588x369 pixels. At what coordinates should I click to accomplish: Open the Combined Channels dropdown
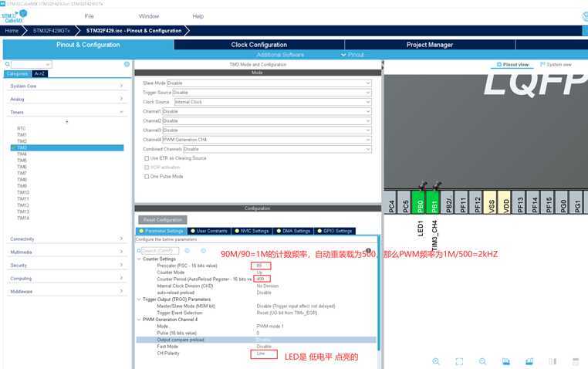pos(277,149)
